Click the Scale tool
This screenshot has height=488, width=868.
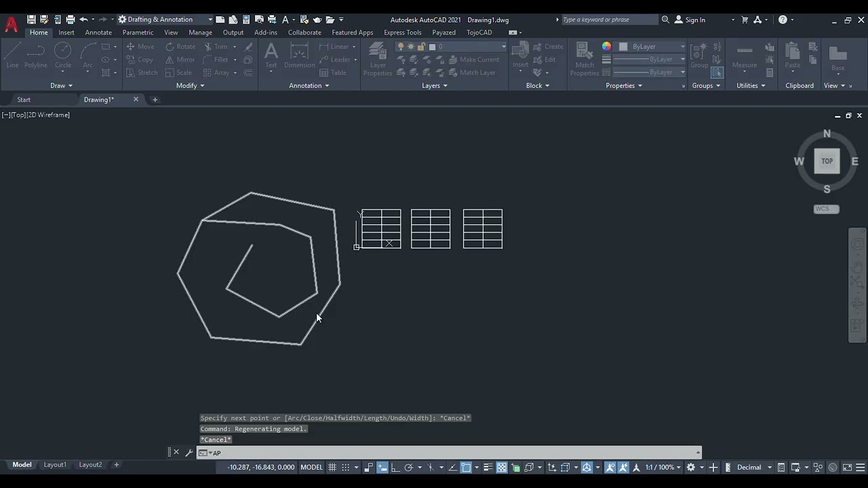point(178,73)
